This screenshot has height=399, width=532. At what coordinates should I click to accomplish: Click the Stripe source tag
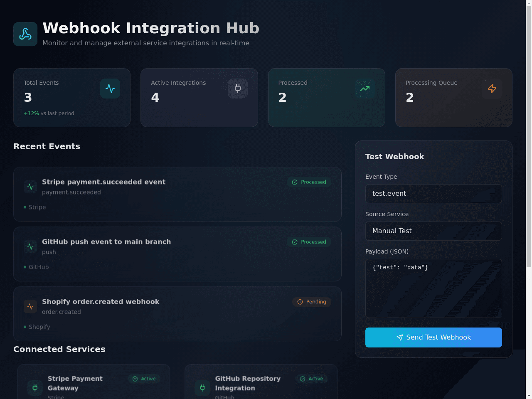tap(35, 207)
